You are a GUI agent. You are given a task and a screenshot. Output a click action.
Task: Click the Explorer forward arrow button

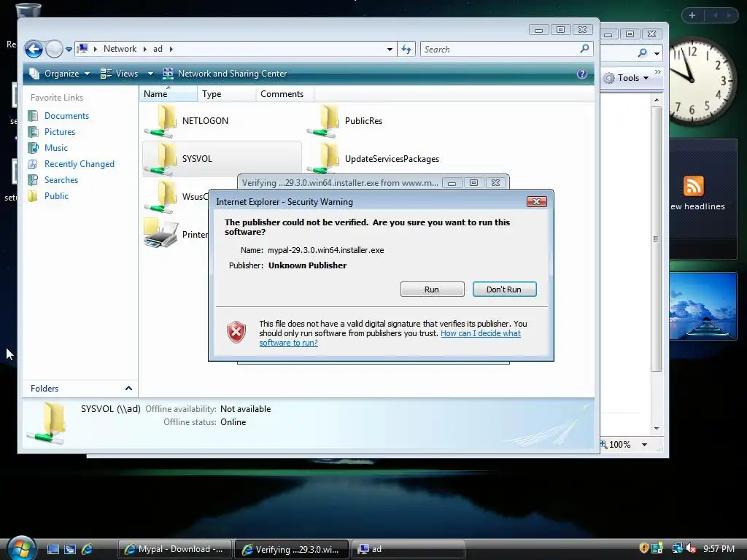click(54, 49)
